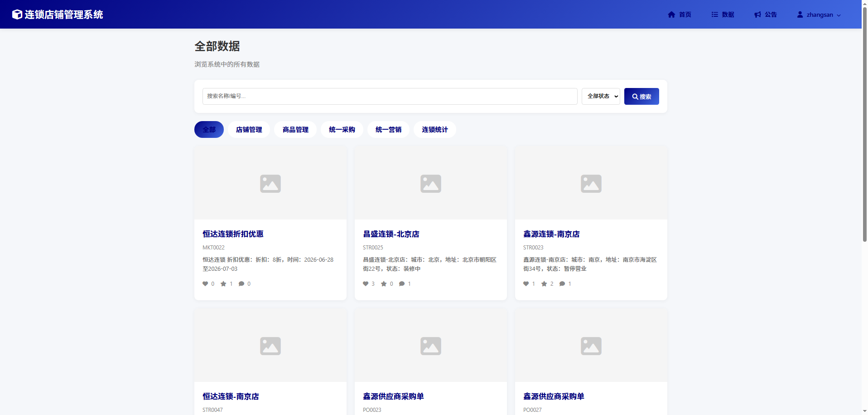Click the image placeholder of 恒达连锁-南京店 card
Image resolution: width=868 pixels, height=415 pixels.
pos(270,346)
